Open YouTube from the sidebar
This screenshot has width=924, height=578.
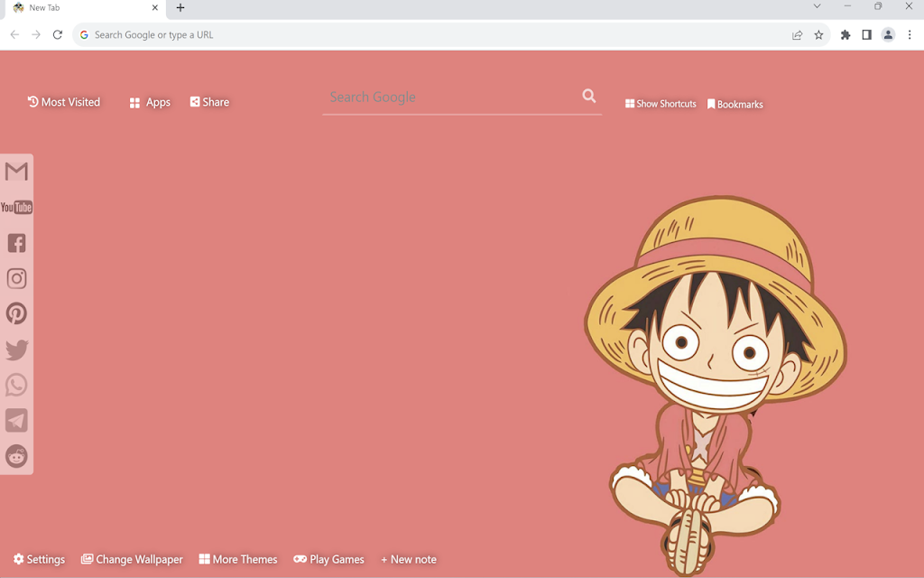16,207
